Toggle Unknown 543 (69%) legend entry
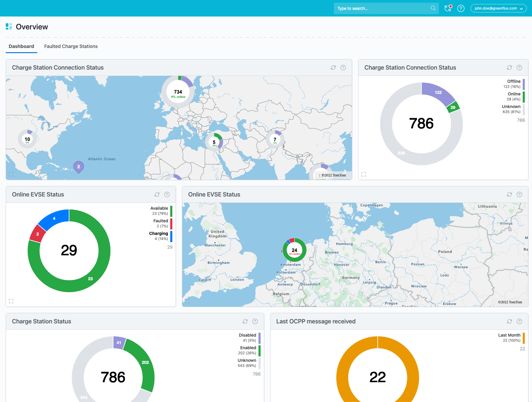The width and height of the screenshot is (532, 402). pos(249,363)
